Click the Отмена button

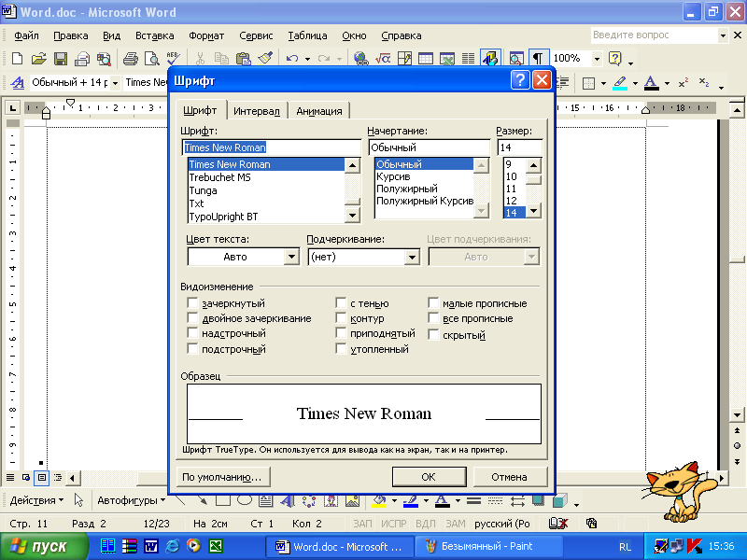[x=510, y=477]
